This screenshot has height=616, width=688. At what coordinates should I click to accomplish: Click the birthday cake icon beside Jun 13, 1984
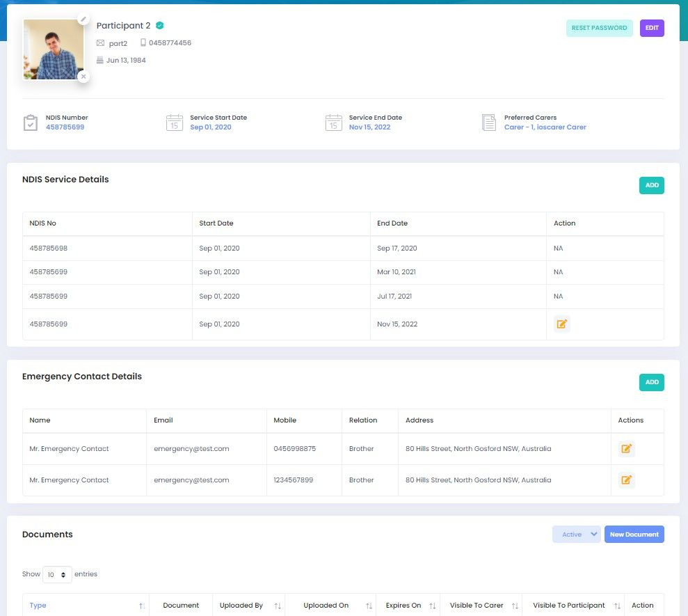point(99,60)
